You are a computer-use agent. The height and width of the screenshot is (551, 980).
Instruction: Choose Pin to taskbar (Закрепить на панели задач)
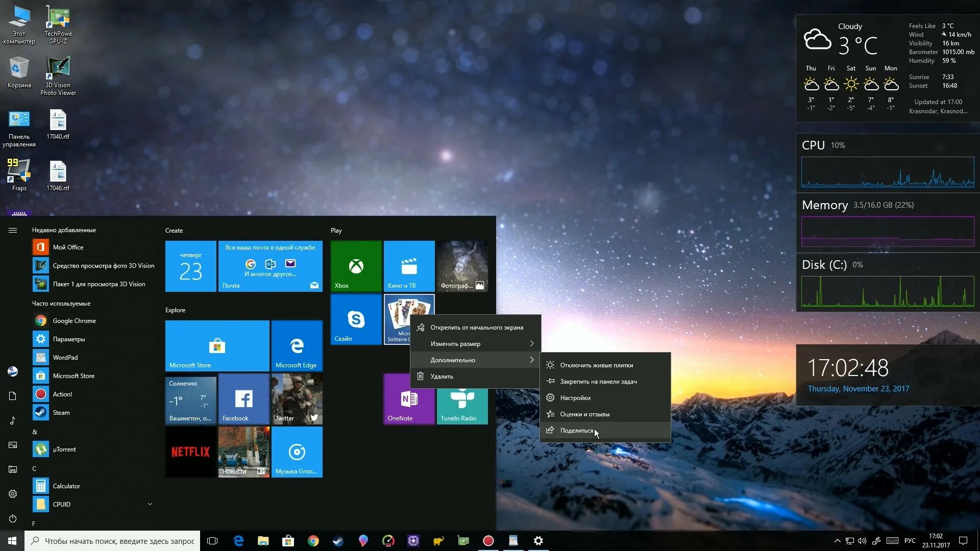598,382
